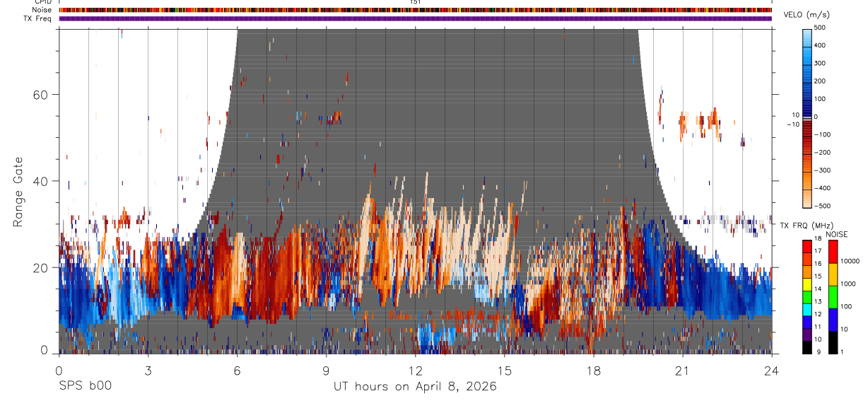Screen dimensions: 868x401
Task: Click the 'TX Freq' row label at top-left
Action: 38,18
